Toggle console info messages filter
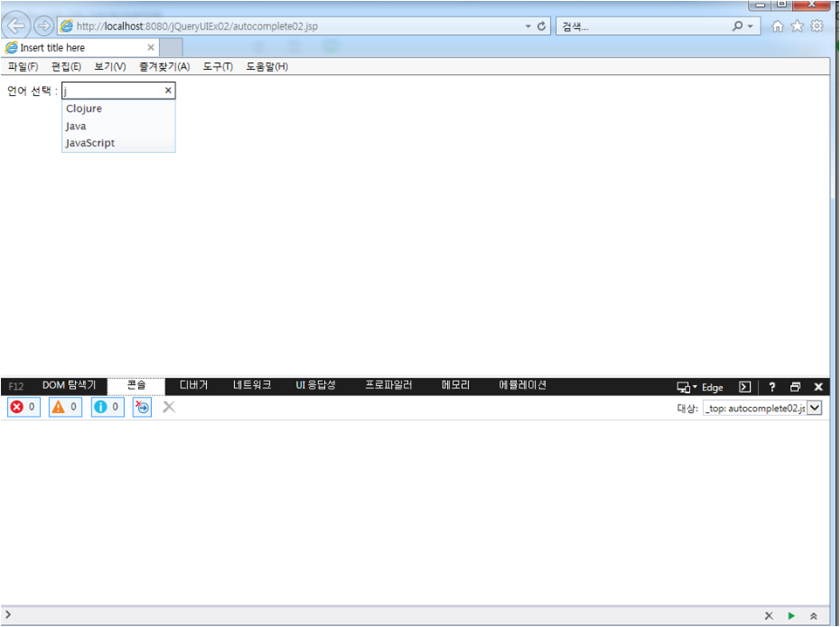This screenshot has width=840, height=627. 107,407
